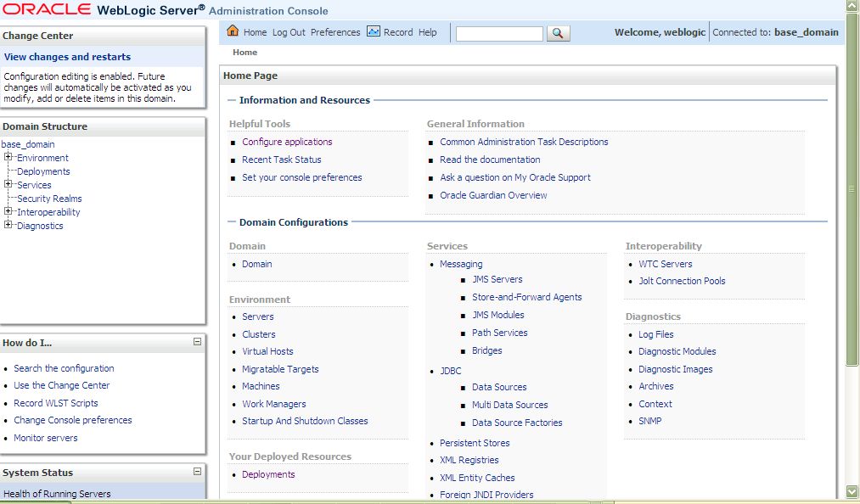Expand the Environment tree node
Image resolution: width=860 pixels, height=504 pixels.
pyautogui.click(x=8, y=157)
